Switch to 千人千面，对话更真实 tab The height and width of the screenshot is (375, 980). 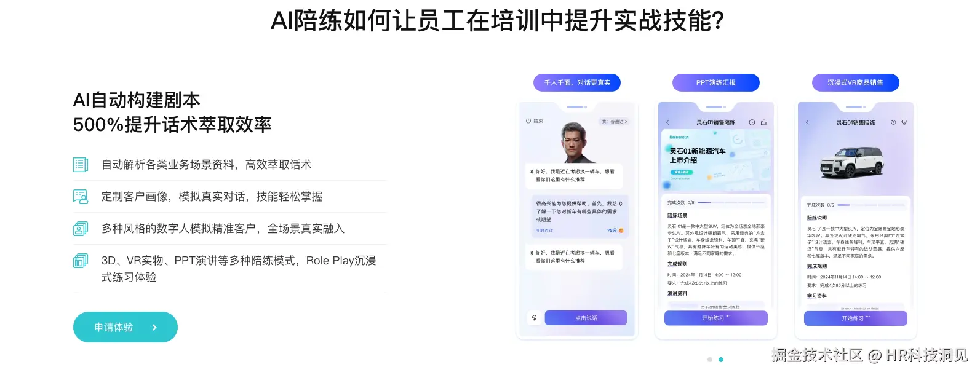coord(577,82)
